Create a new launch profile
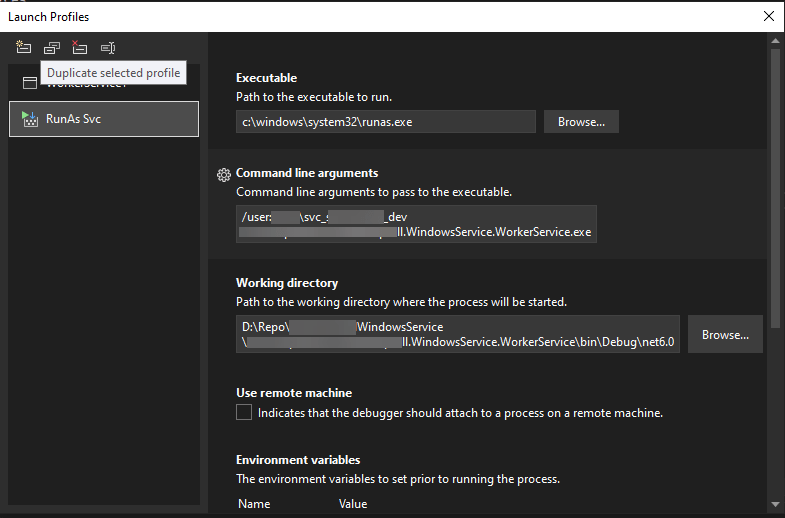 (23, 48)
